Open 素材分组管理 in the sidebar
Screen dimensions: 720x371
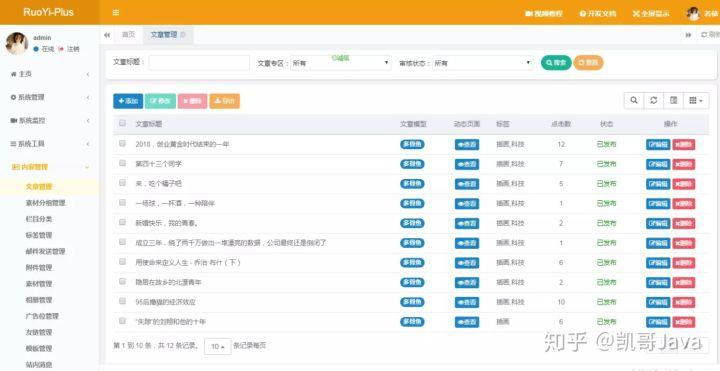pyautogui.click(x=45, y=203)
